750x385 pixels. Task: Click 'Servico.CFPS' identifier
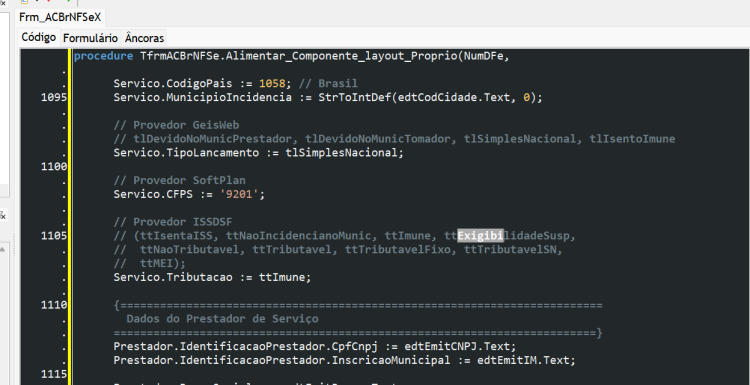pyautogui.click(x=153, y=195)
